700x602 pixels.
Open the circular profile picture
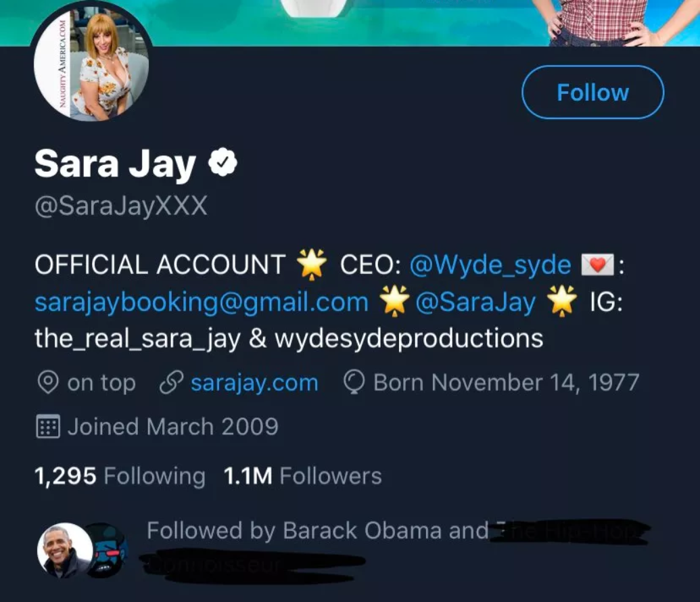91,63
